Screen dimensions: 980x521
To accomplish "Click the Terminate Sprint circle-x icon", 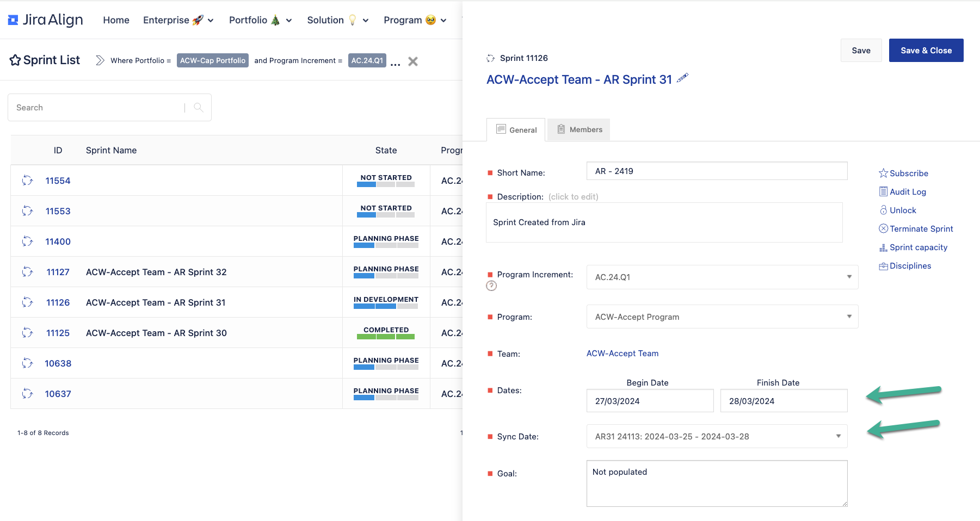I will (x=883, y=228).
